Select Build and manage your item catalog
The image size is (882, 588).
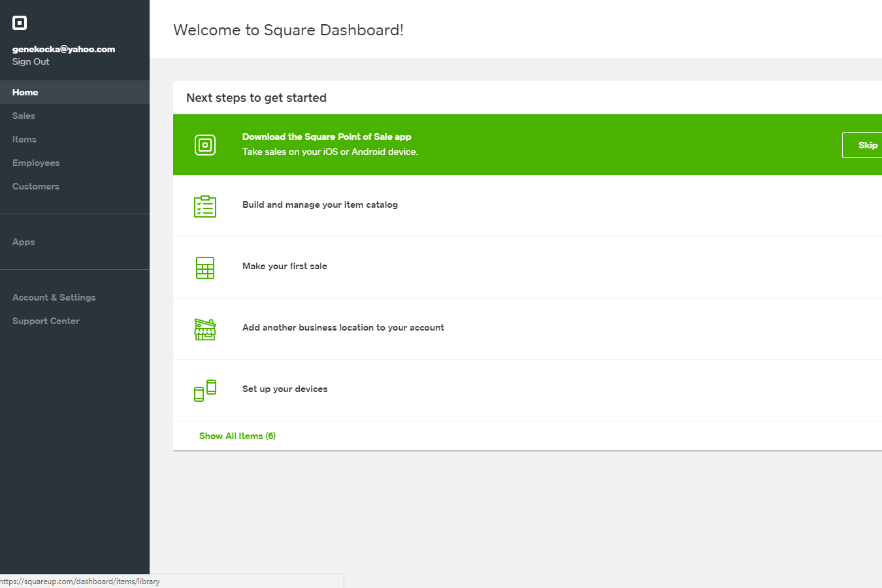click(320, 204)
